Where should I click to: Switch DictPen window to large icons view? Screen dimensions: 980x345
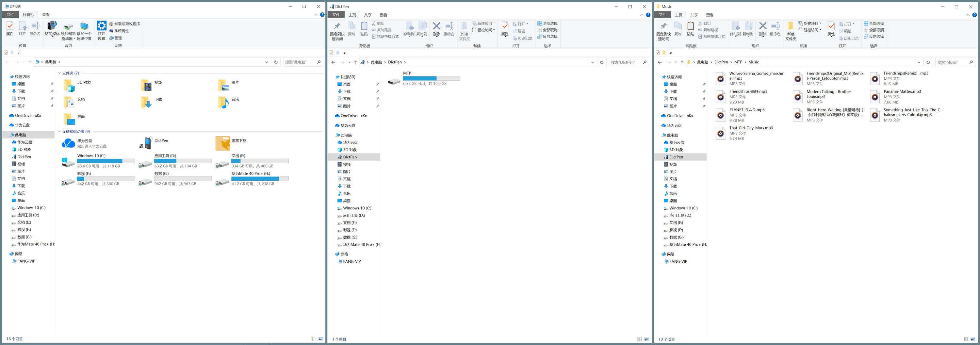pos(647,339)
